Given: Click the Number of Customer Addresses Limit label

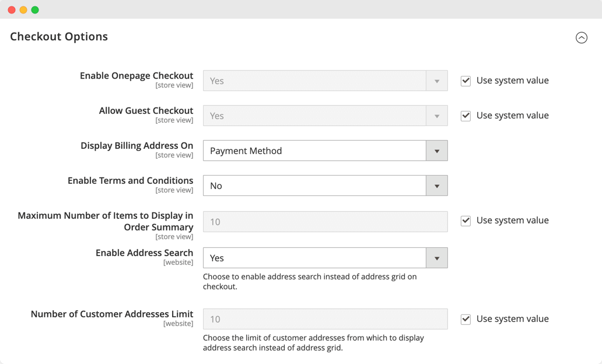Looking at the screenshot, I should (x=112, y=314).
